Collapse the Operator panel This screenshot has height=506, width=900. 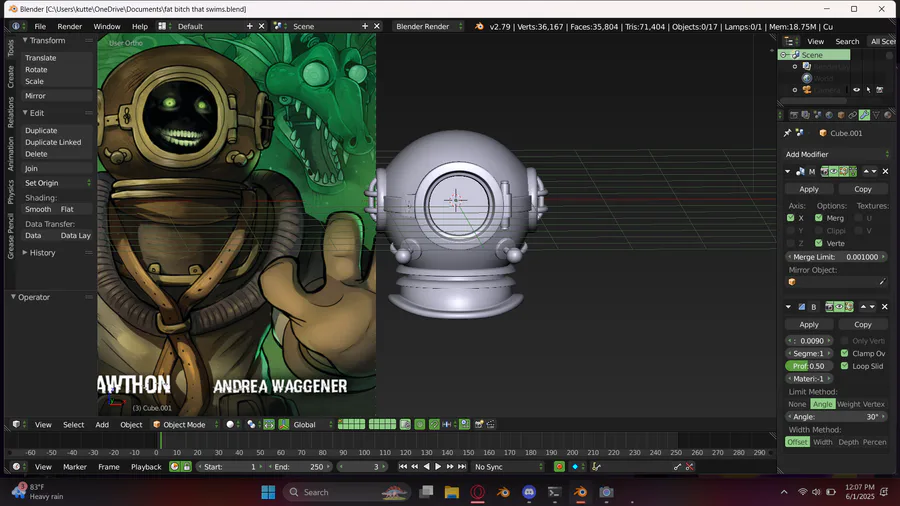13,297
